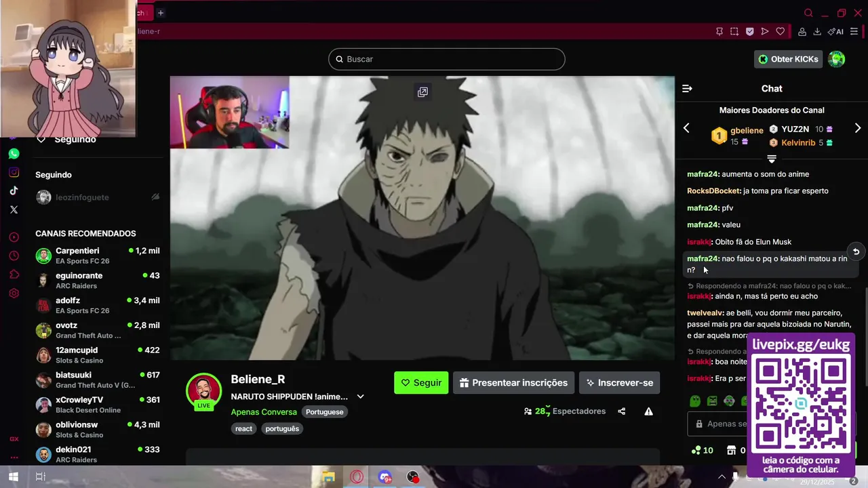Click the send-to-flow arrow icon

(x=765, y=31)
